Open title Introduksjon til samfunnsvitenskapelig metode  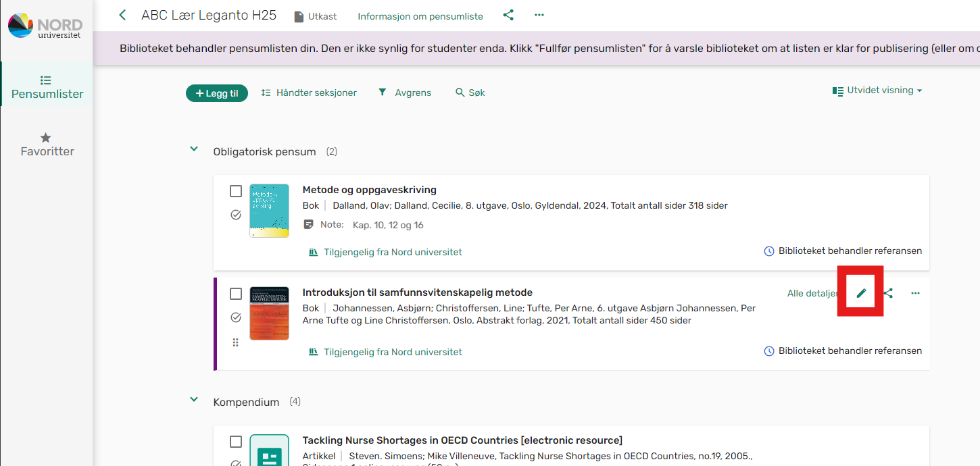point(418,292)
